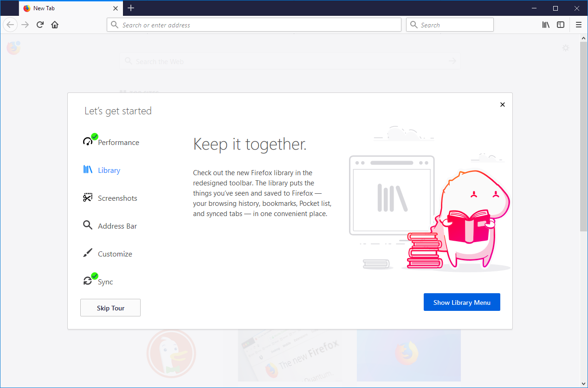Click the Library icon in the toolbar
The width and height of the screenshot is (588, 388).
tap(546, 25)
